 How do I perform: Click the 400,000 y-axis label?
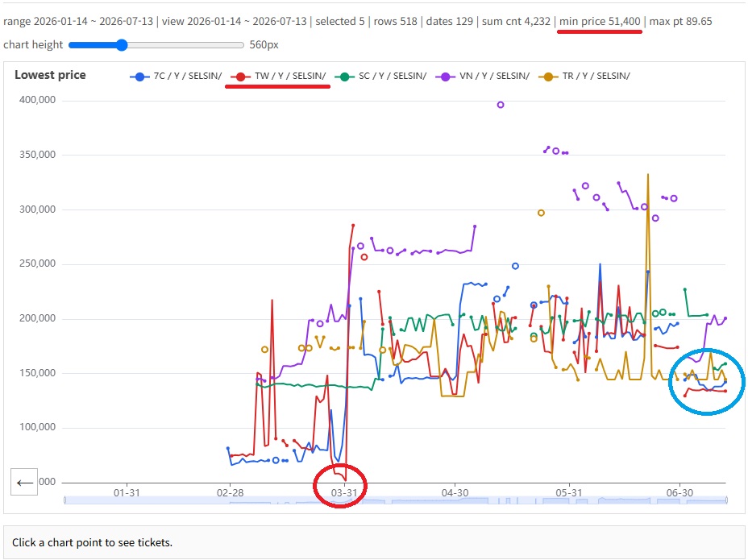pyautogui.click(x=37, y=100)
